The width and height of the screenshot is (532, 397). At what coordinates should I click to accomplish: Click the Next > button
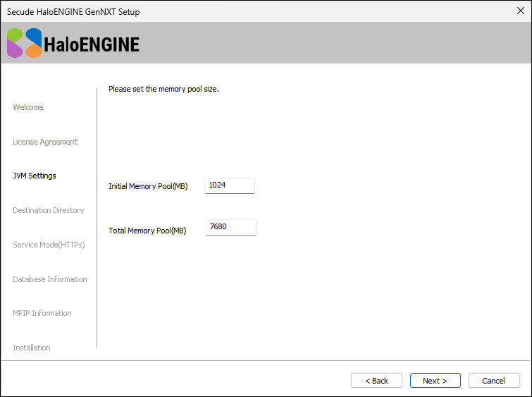(435, 380)
